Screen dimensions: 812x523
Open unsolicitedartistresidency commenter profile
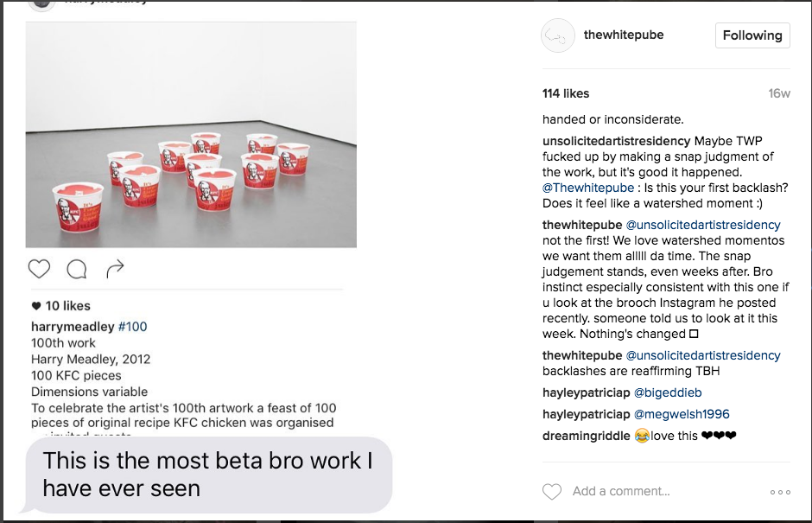pyautogui.click(x=616, y=141)
